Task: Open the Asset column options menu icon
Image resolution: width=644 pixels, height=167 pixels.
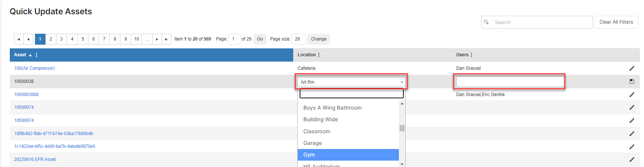Action: pyautogui.click(x=36, y=55)
